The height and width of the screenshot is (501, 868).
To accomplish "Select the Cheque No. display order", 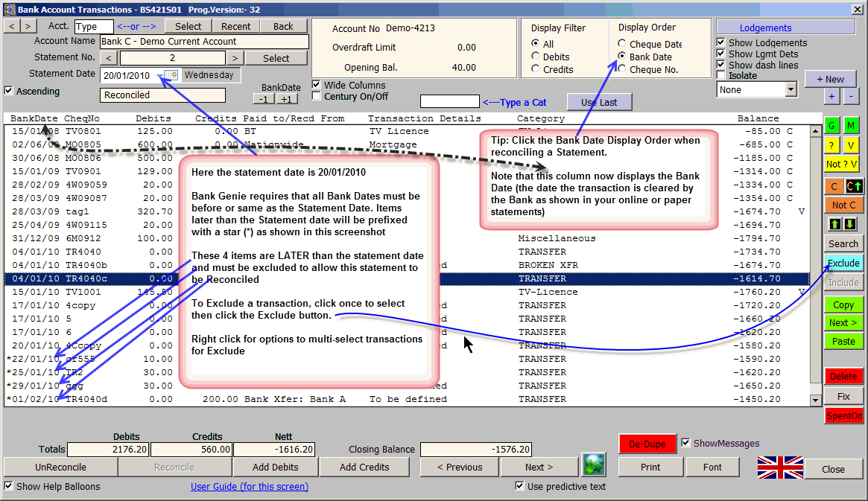I will tap(622, 69).
